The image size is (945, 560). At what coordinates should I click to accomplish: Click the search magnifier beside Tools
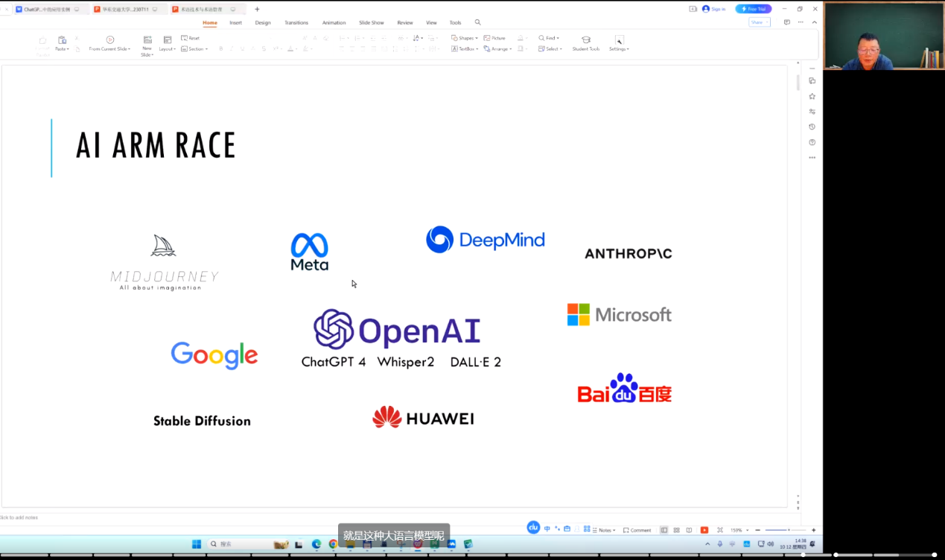click(x=478, y=23)
